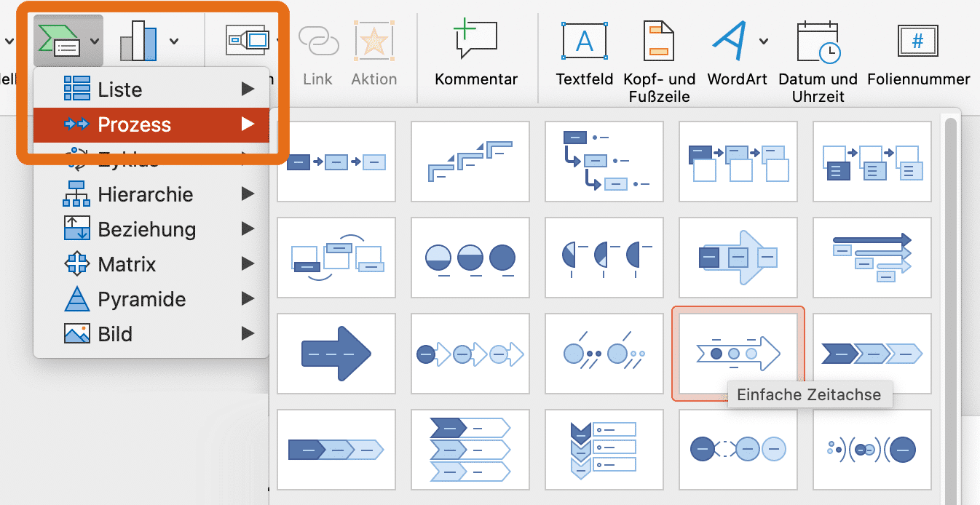Screen dimensions: 980x505
Task: Open the WordArt dropdown arrow
Action: pyautogui.click(x=763, y=40)
